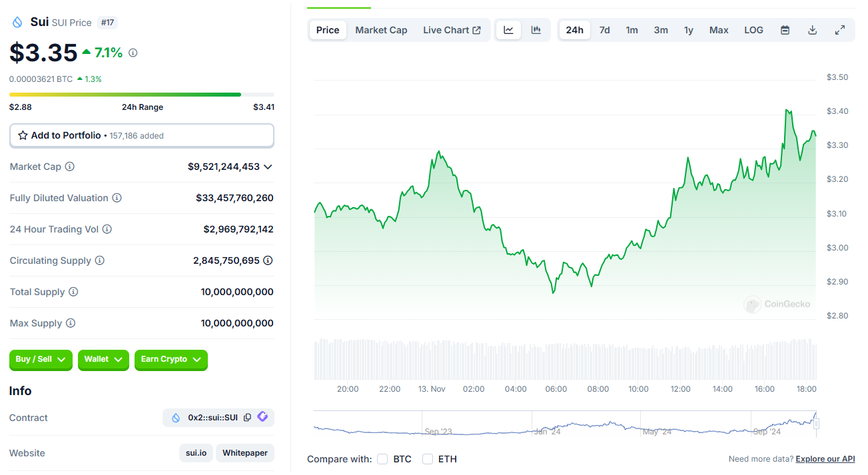Download chart data icon
Screen dimensions: 868x475
click(812, 30)
